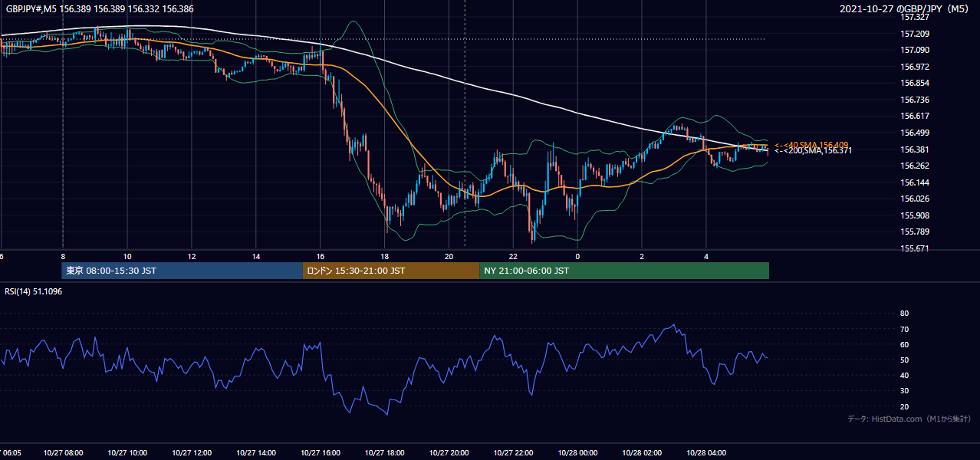Click RSI axis level 30
The height and width of the screenshot is (460, 980).
click(x=905, y=390)
